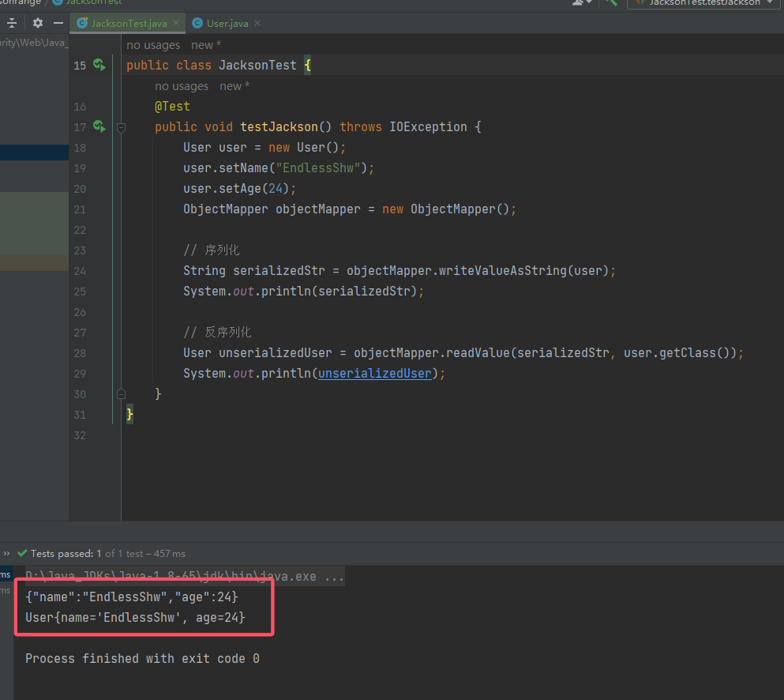Click the '// 序列化' comment
This screenshot has height=700, width=784.
(212, 250)
